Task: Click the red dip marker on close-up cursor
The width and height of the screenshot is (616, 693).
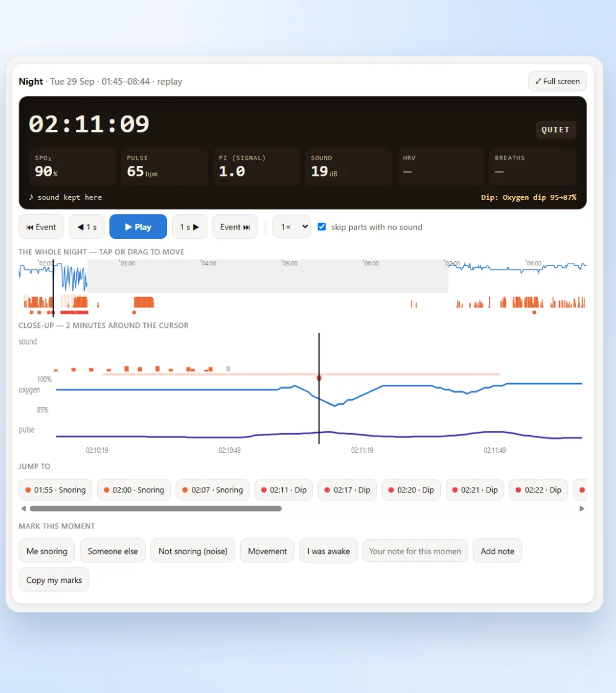Action: pyautogui.click(x=319, y=378)
